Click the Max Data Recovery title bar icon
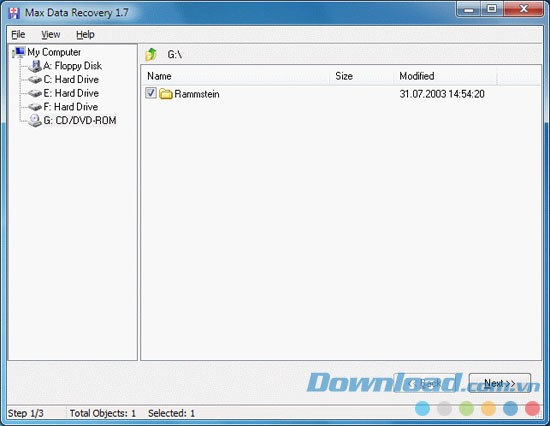This screenshot has height=426, width=550. [14, 13]
